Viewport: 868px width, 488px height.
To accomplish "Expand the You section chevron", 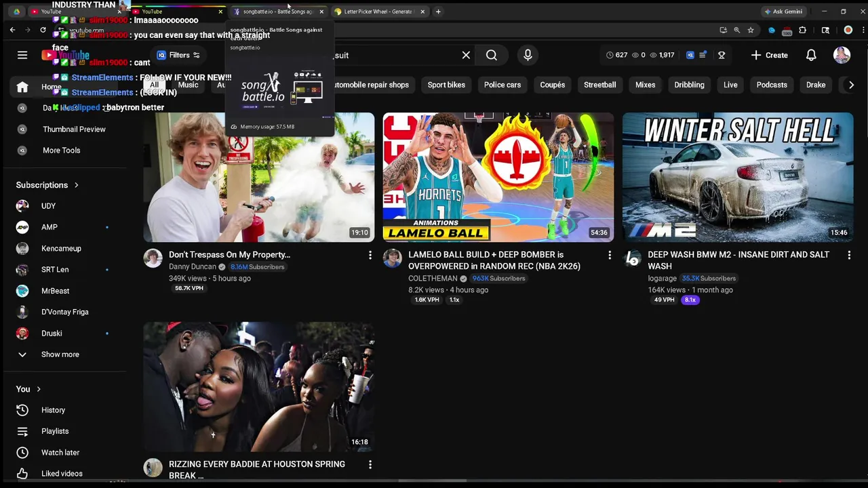I will pyautogui.click(x=39, y=389).
